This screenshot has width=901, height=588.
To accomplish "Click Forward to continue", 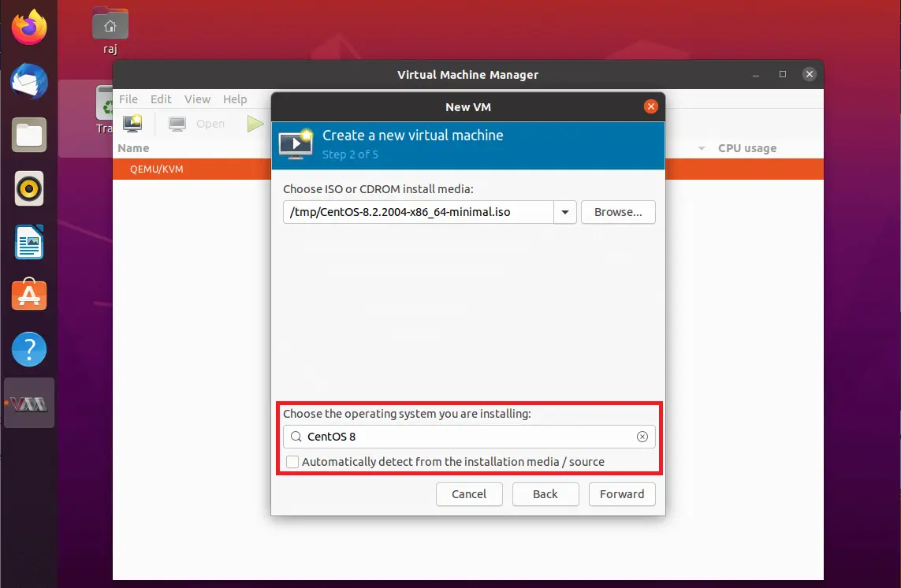I will pos(622,494).
